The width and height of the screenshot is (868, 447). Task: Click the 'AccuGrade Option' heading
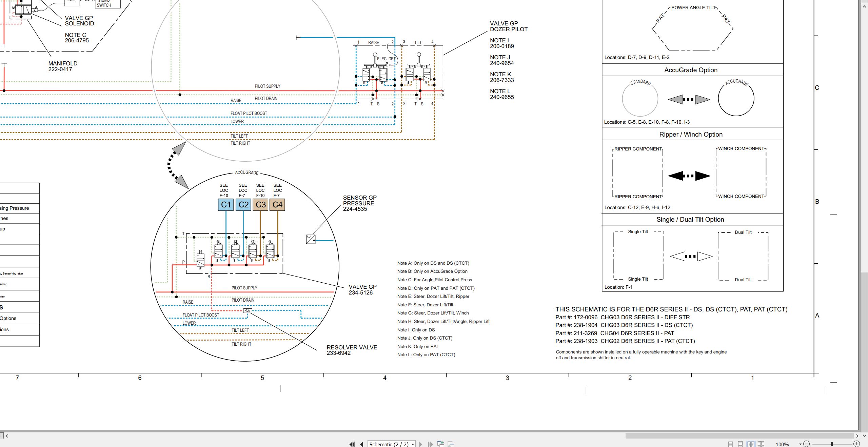pos(691,70)
